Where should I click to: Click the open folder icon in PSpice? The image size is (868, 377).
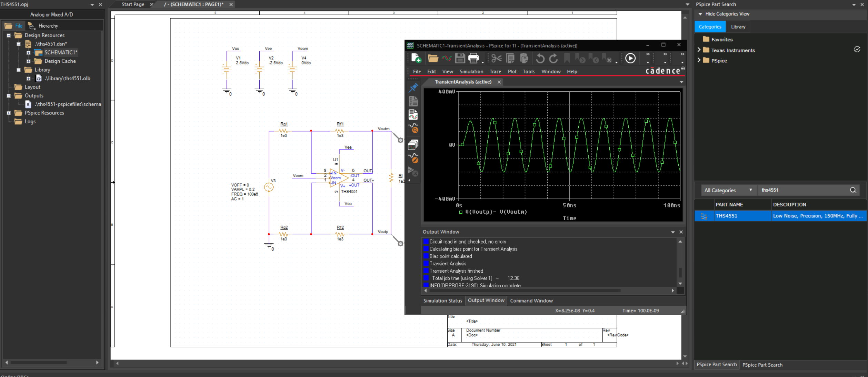433,58
